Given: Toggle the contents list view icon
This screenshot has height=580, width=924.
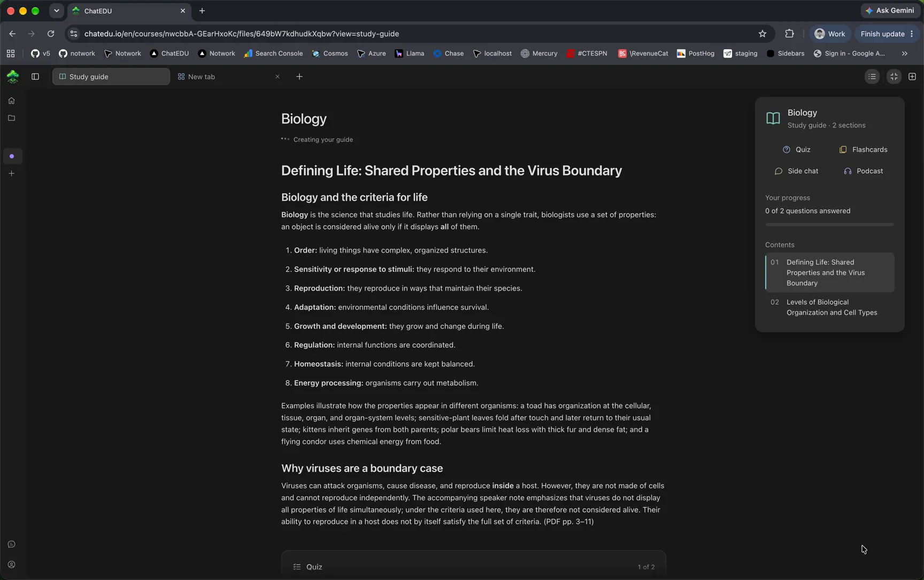Looking at the screenshot, I should click(x=872, y=77).
